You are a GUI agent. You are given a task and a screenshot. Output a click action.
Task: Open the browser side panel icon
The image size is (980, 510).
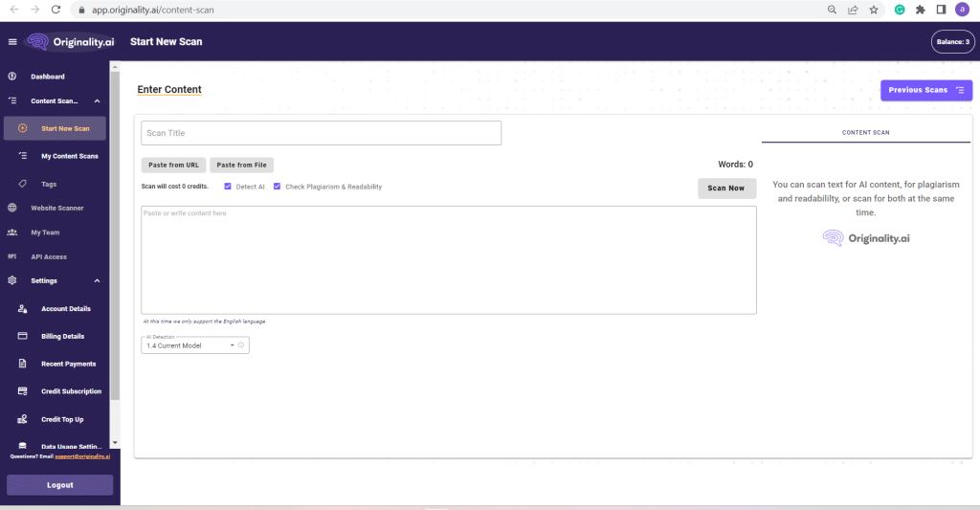click(x=942, y=10)
